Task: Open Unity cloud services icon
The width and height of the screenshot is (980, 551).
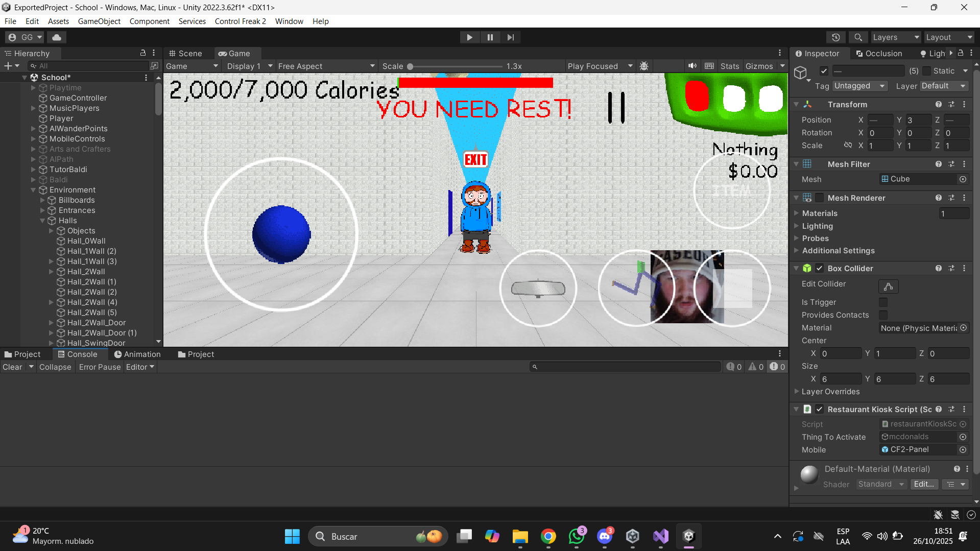Action: [57, 37]
